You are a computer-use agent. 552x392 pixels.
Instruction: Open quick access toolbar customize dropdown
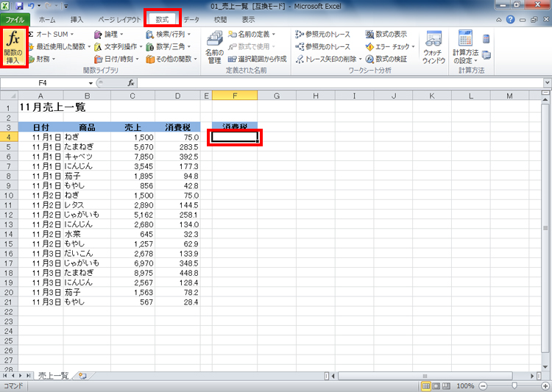pos(66,6)
